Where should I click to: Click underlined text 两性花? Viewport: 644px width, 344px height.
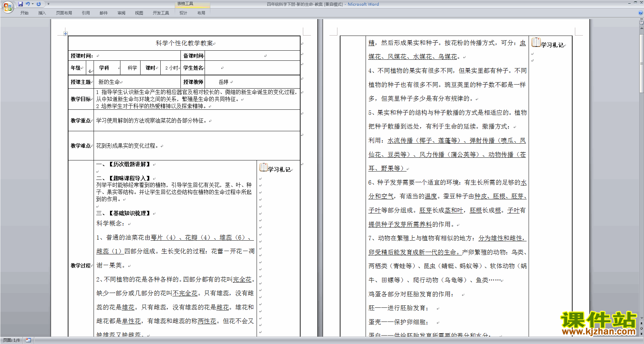(207, 321)
